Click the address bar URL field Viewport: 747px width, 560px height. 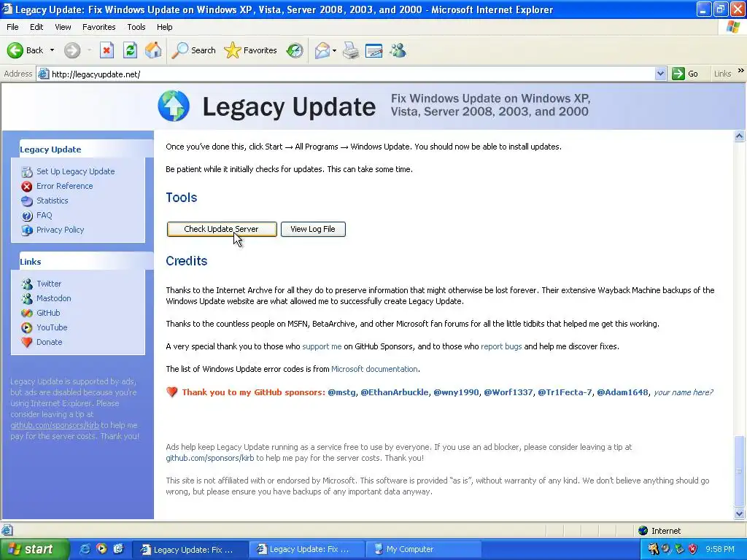352,74
